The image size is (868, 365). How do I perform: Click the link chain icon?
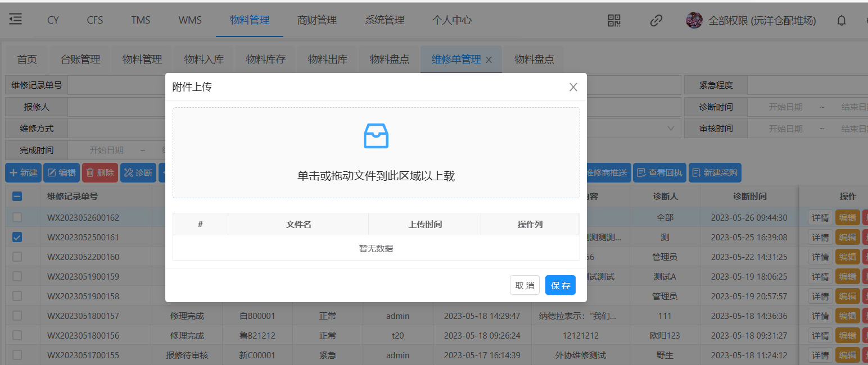tap(655, 21)
